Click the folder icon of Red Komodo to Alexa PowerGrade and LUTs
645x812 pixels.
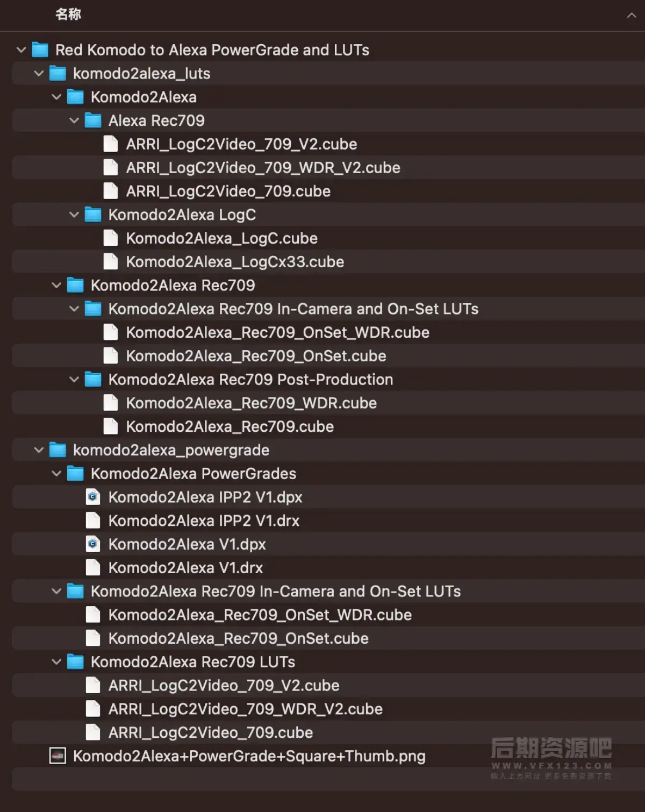40,50
